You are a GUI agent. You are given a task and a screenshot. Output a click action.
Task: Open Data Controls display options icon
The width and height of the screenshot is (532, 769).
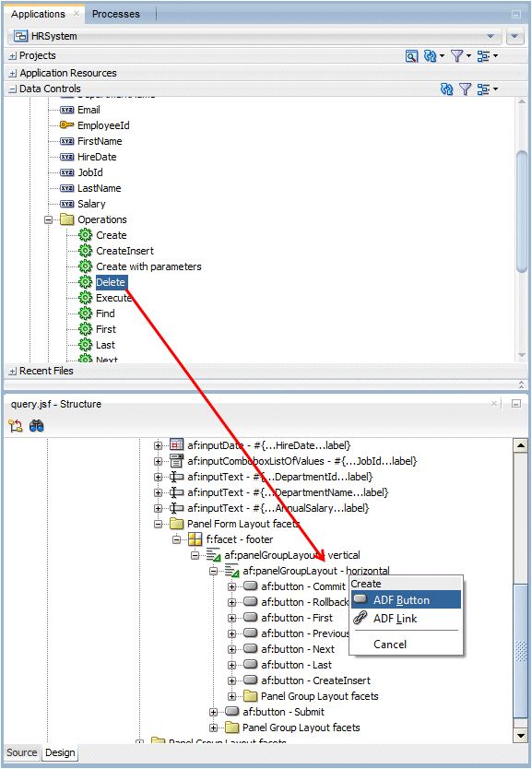pos(483,89)
